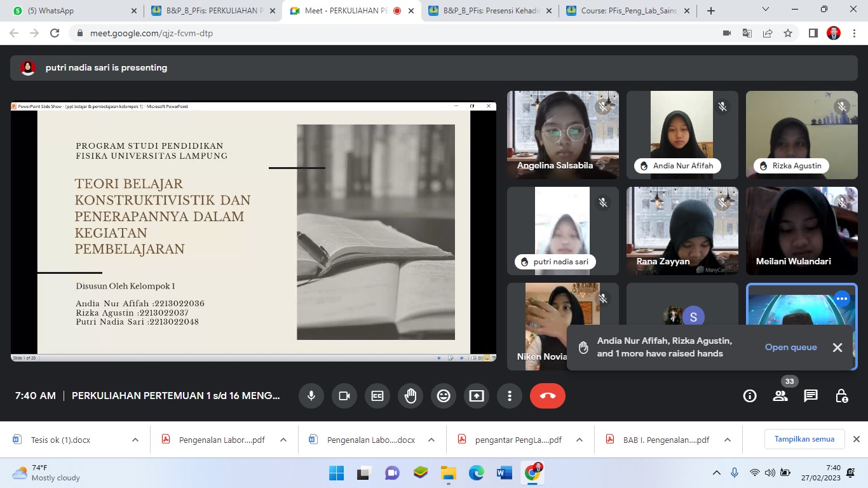868x488 pixels.
Task: Open Microsoft Word from the taskbar
Action: [x=505, y=473]
